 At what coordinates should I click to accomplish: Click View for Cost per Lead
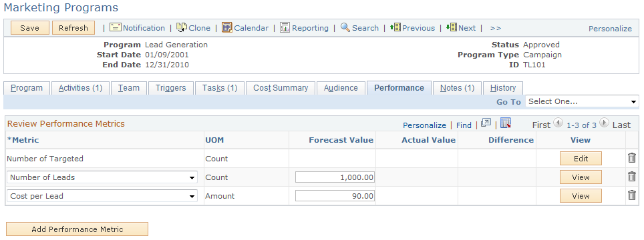click(x=581, y=196)
